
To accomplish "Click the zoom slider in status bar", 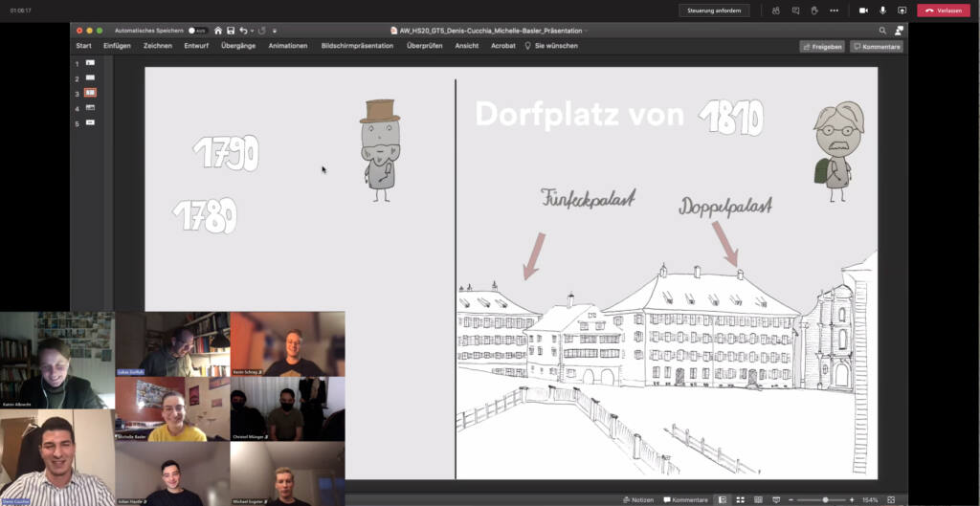I will pyautogui.click(x=824, y=499).
